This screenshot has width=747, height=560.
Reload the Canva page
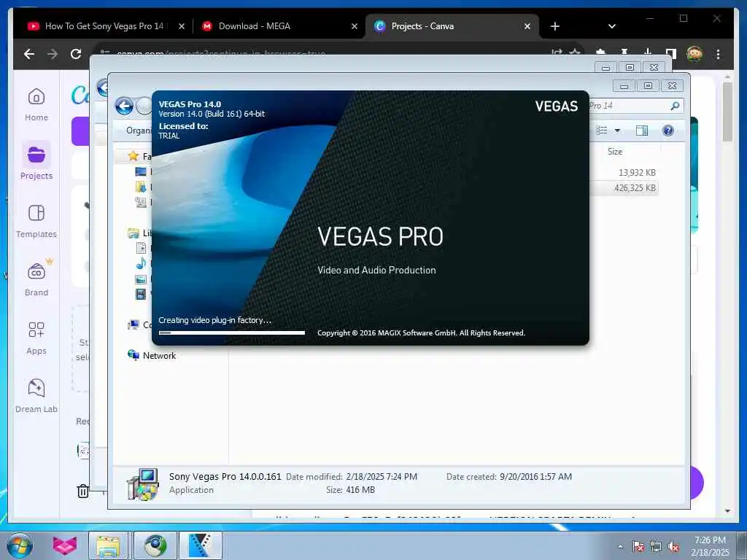(76, 54)
